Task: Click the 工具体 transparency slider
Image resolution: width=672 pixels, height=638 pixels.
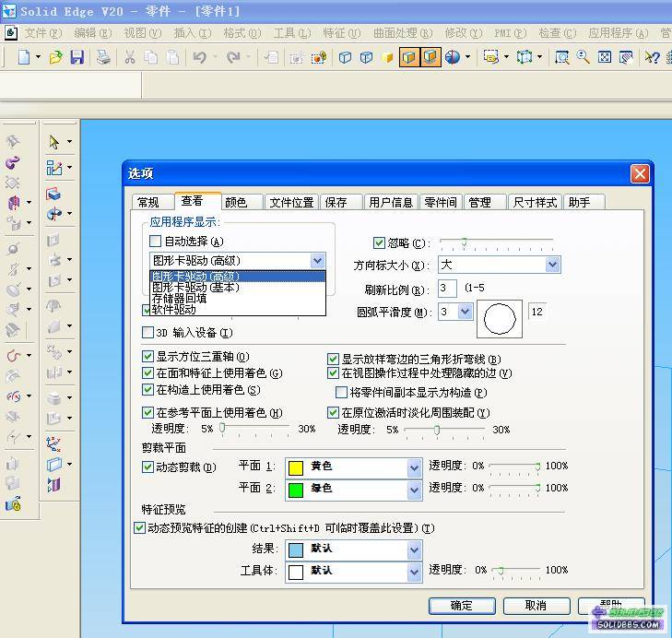Action: pyautogui.click(x=517, y=571)
